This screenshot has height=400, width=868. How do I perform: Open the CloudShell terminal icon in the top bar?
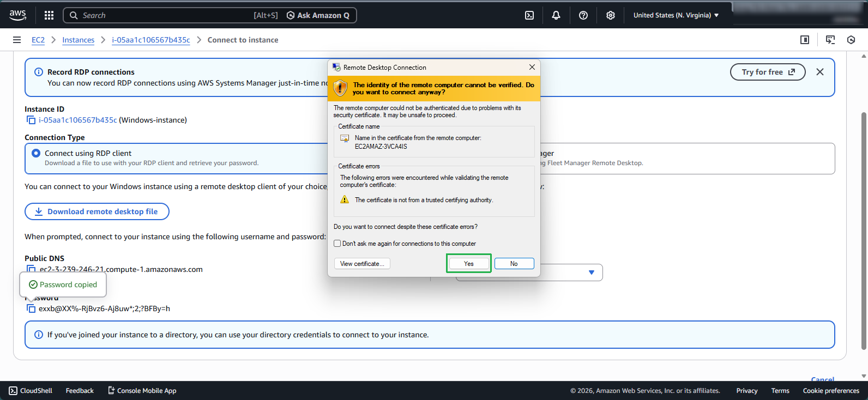click(529, 15)
